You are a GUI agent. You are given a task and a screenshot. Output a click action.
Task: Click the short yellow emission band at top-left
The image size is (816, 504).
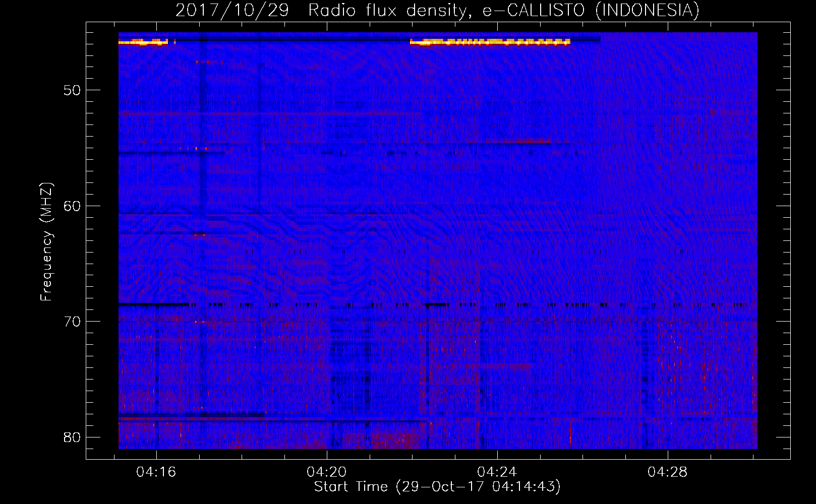[143, 42]
